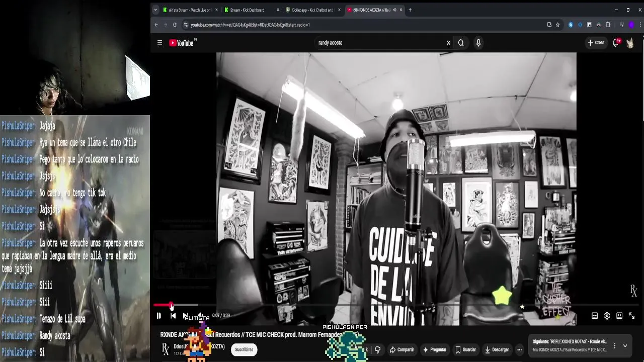Mute the tab via speaker icon
Screen dimensions: 644x362
pyautogui.click(x=394, y=10)
